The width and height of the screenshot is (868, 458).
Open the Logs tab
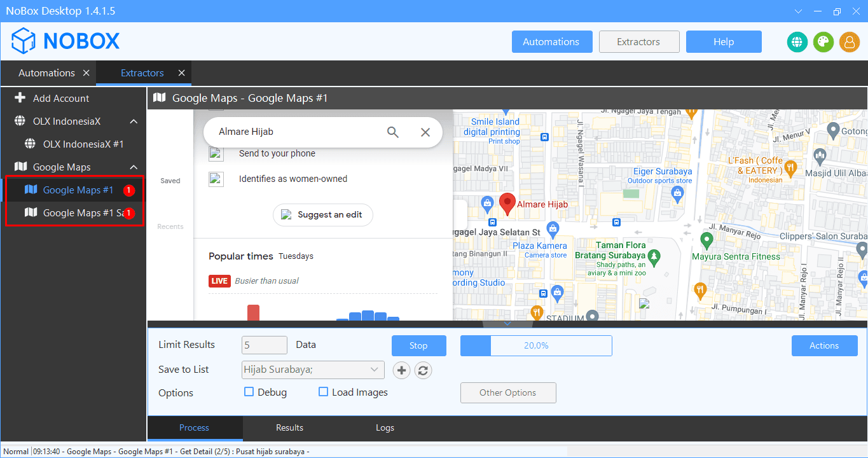[x=385, y=427]
